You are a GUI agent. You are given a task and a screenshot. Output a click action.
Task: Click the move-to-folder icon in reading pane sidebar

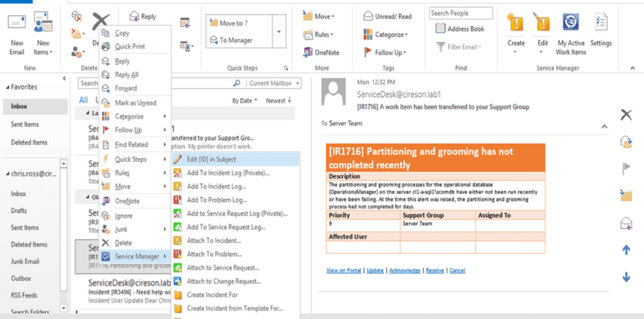pyautogui.click(x=626, y=195)
